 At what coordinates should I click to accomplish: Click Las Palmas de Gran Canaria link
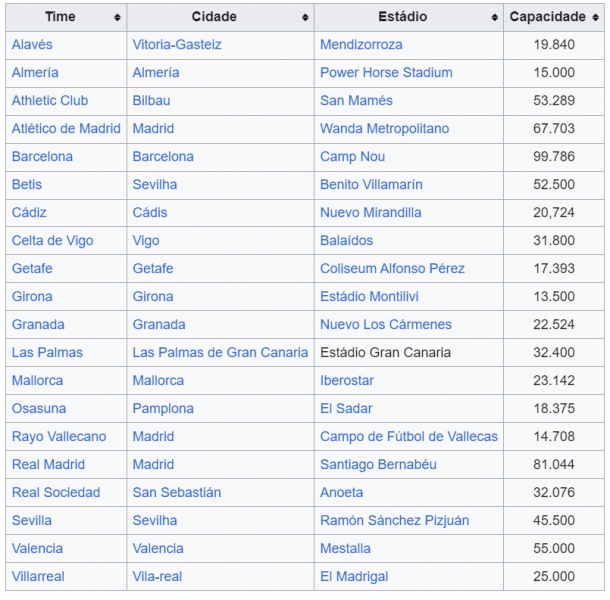[x=220, y=353]
